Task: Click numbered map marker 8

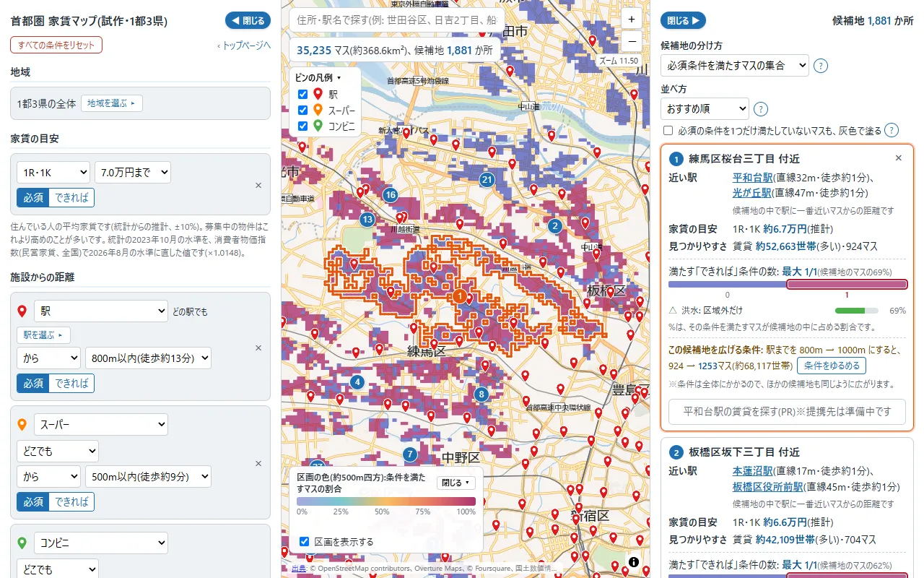Action: (x=481, y=394)
